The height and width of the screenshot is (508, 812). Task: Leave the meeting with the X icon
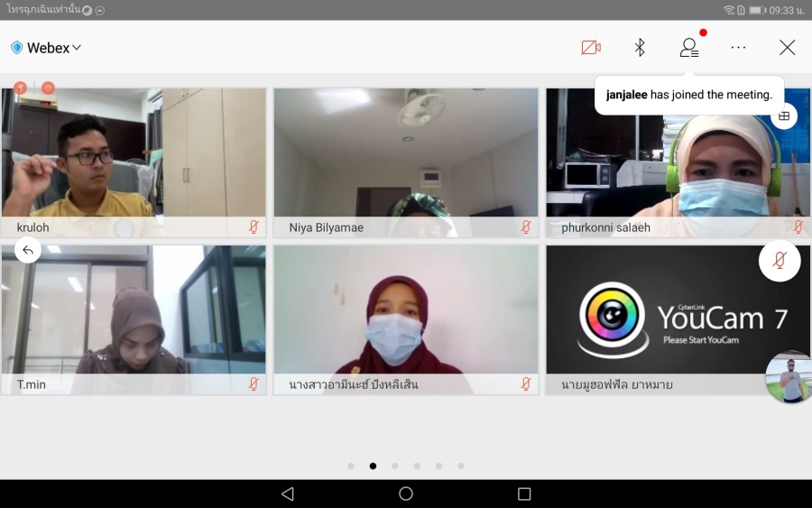(x=787, y=48)
